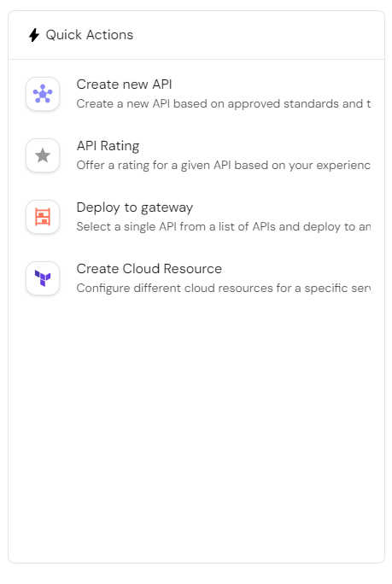
Task: Open the API Rating title link
Action: pyautogui.click(x=108, y=146)
